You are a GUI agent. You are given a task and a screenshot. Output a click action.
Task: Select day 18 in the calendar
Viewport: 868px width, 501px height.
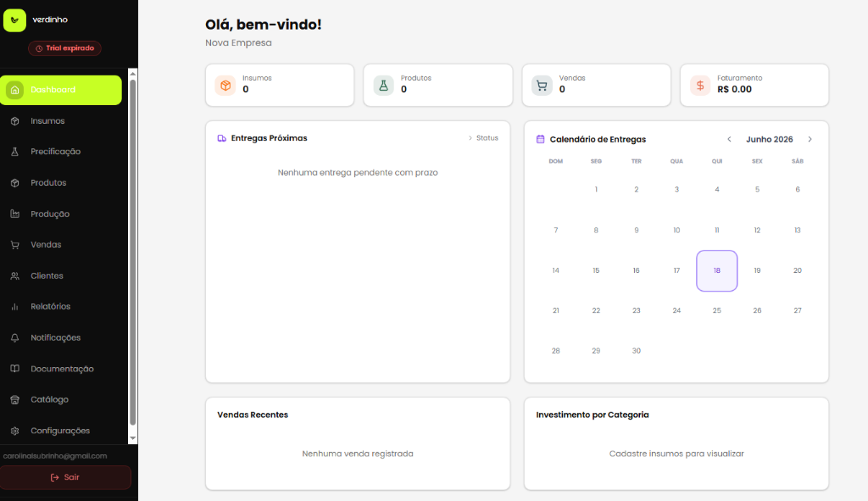pyautogui.click(x=717, y=270)
